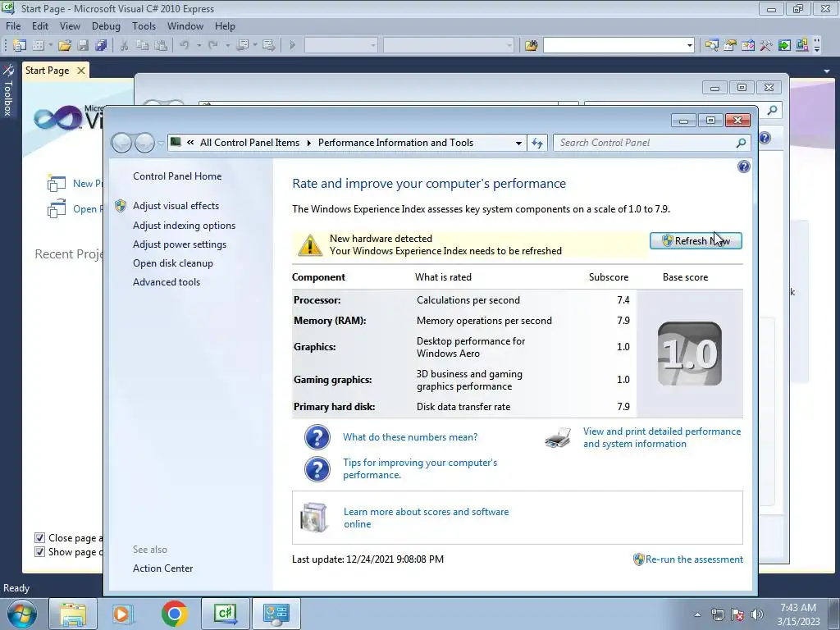Open the Help menu
The image size is (840, 630).
pos(225,26)
